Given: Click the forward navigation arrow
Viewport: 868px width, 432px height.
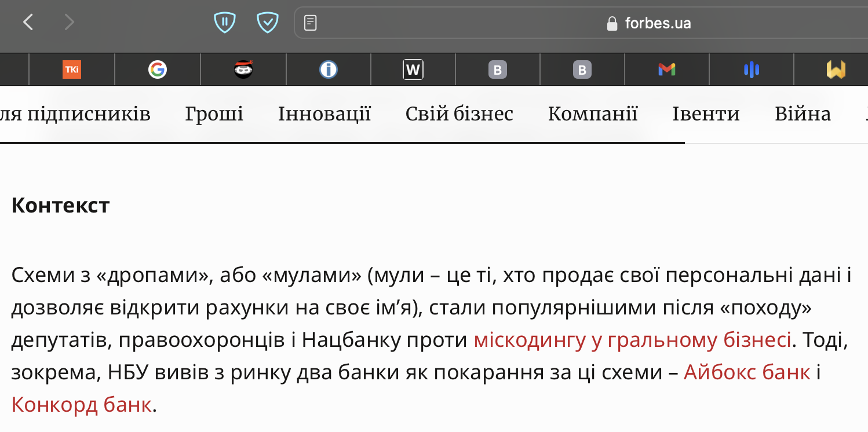Looking at the screenshot, I should [70, 23].
